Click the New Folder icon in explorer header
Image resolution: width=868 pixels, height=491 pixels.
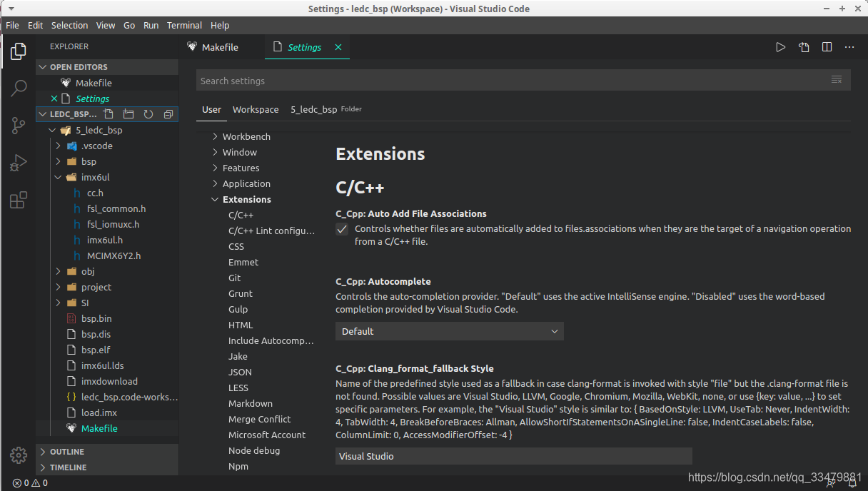click(128, 114)
